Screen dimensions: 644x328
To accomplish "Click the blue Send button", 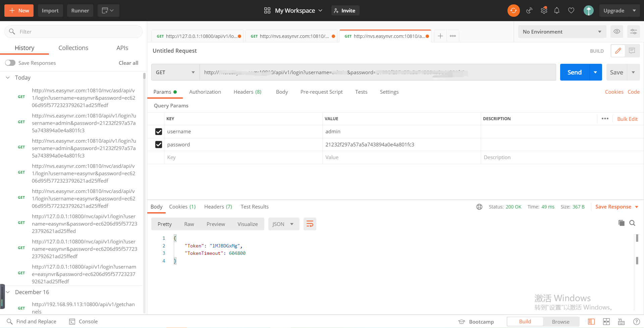I will tap(575, 72).
